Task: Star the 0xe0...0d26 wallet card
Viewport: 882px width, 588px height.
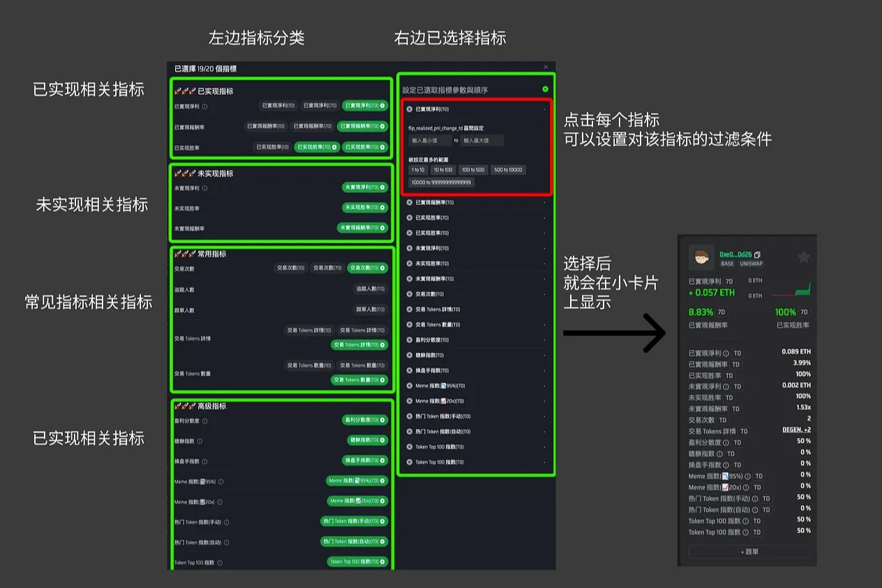Action: [803, 257]
